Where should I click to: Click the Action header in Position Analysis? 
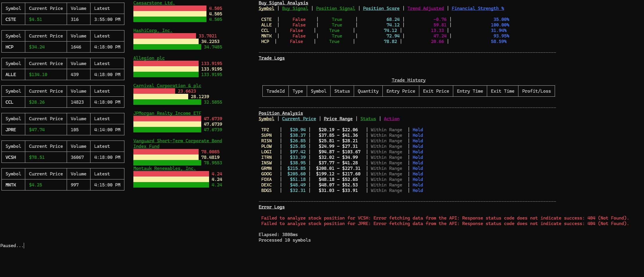coord(391,119)
